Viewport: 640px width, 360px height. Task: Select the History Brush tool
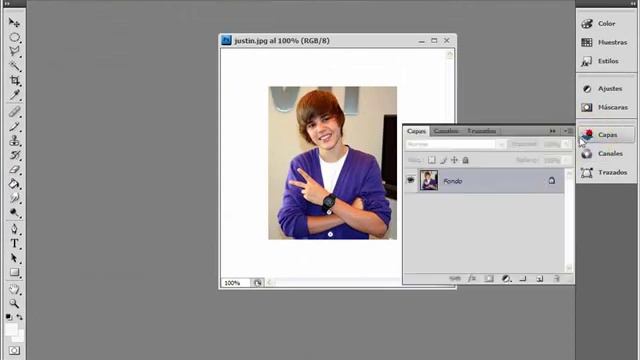pyautogui.click(x=14, y=155)
